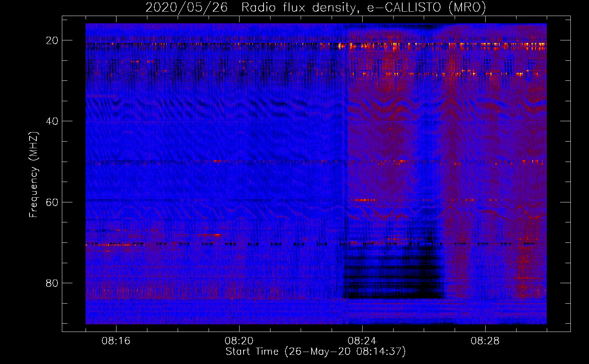Click the '08:20' time tick label
Image resolution: width=589 pixels, height=364 pixels.
[x=239, y=341]
